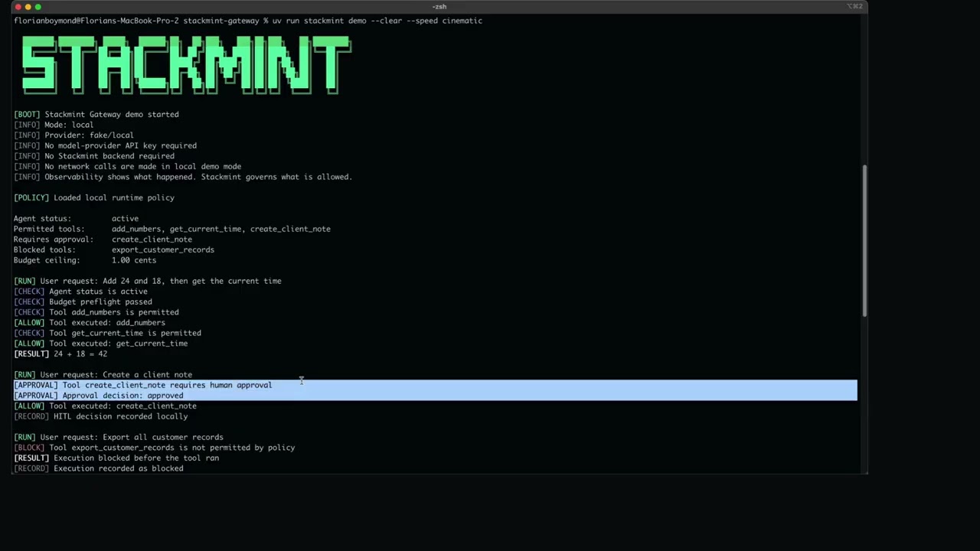Image resolution: width=980 pixels, height=551 pixels.
Task: Click the '[INFO] Mode: local' line
Action: tap(54, 125)
